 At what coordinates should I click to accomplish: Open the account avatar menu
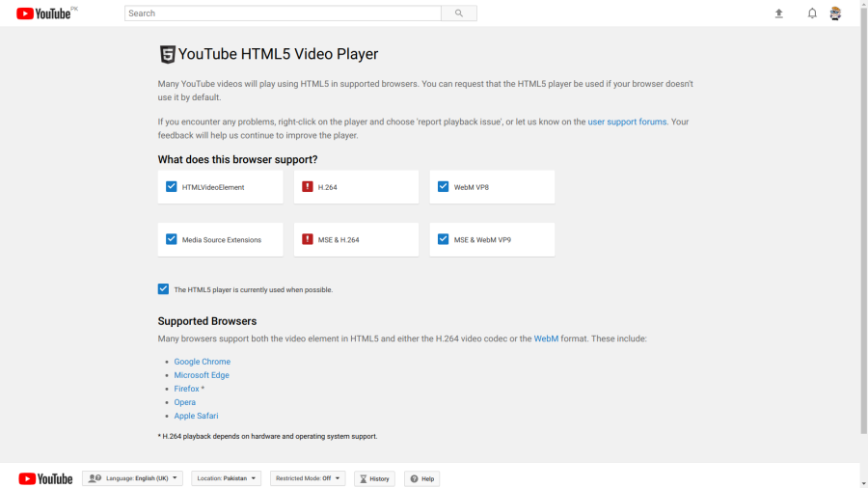pos(835,14)
